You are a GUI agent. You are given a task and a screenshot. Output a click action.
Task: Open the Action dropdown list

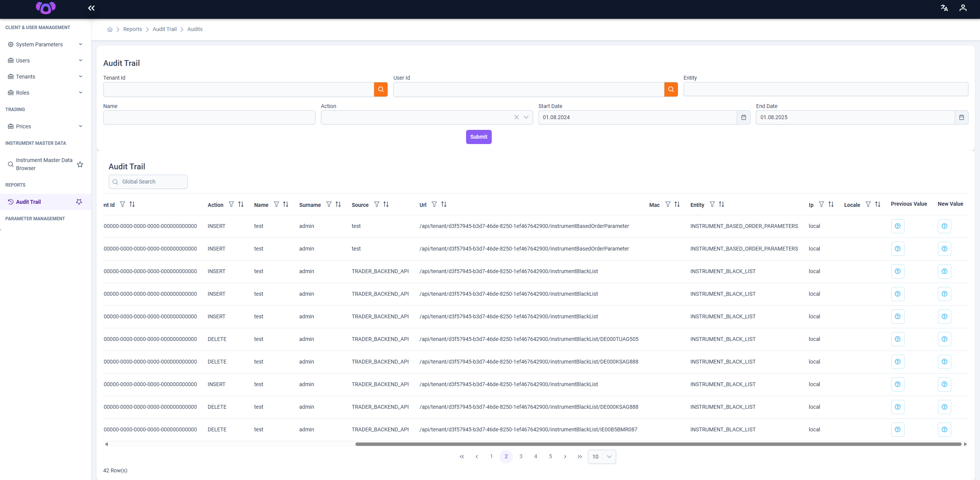point(526,118)
